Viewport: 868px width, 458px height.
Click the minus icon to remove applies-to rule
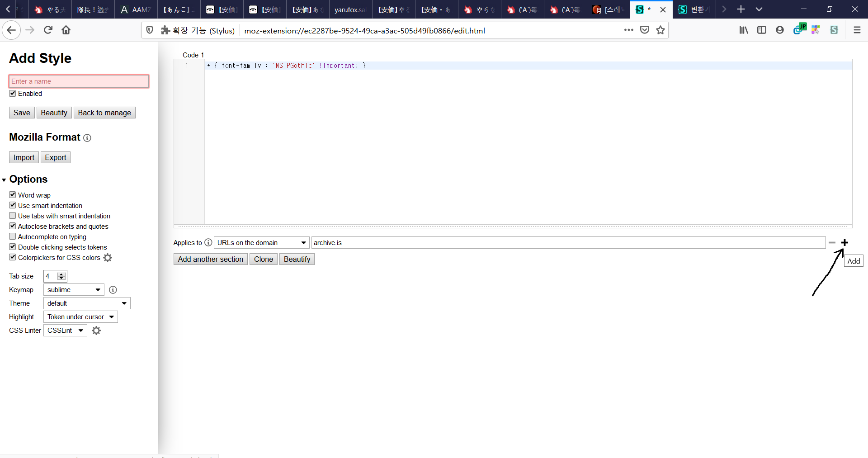tap(832, 243)
